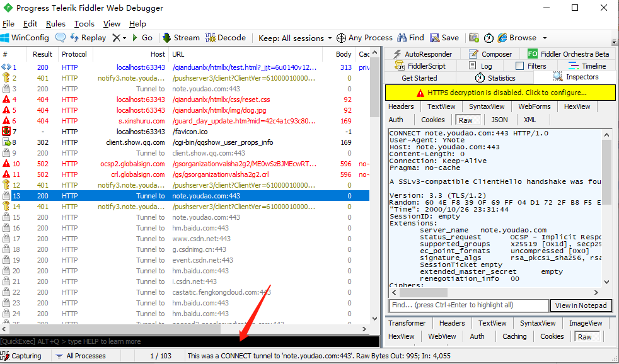This screenshot has height=364, width=619.
Task: Open the Remove sessions X dropdown arrow
Action: 124,38
